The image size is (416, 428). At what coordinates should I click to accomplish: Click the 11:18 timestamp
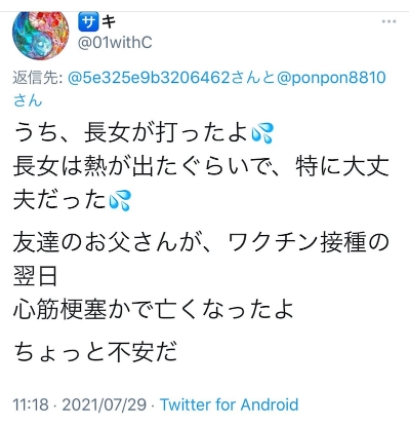(x=30, y=405)
